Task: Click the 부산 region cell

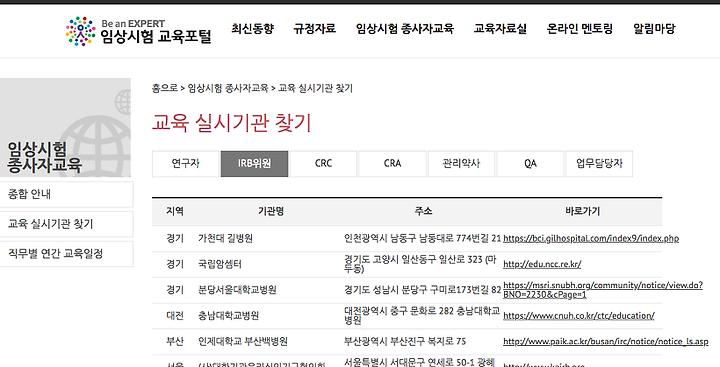Action: pos(175,342)
